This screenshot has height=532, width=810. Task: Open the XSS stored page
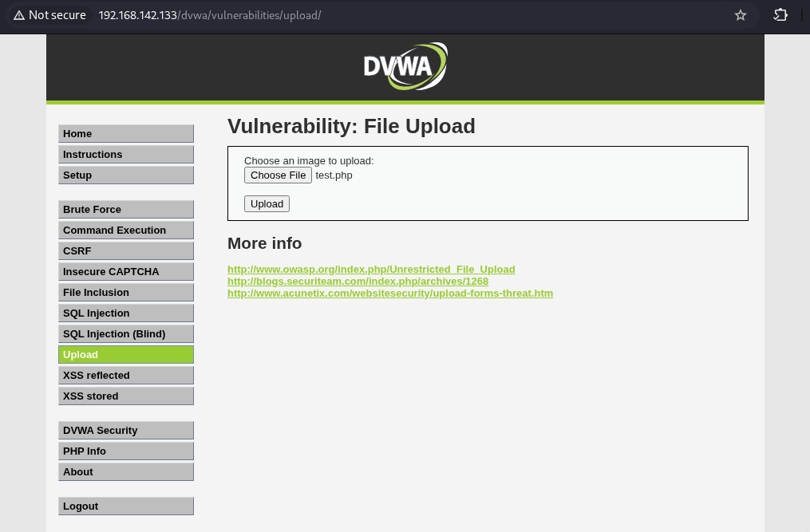click(x=126, y=396)
